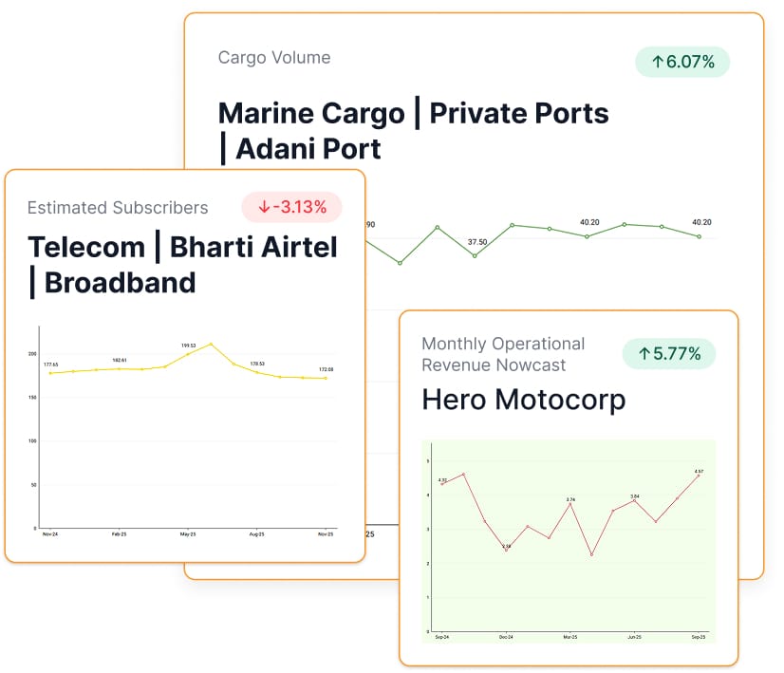The image size is (784, 673).
Task: Click the Mar-25 axis label on Hero chart
Action: coord(570,637)
